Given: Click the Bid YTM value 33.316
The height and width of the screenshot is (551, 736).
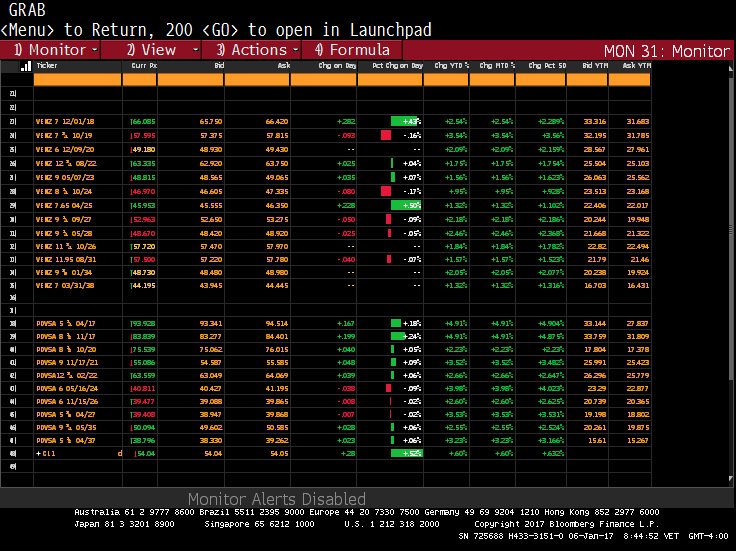Looking at the screenshot, I should pyautogui.click(x=595, y=122).
